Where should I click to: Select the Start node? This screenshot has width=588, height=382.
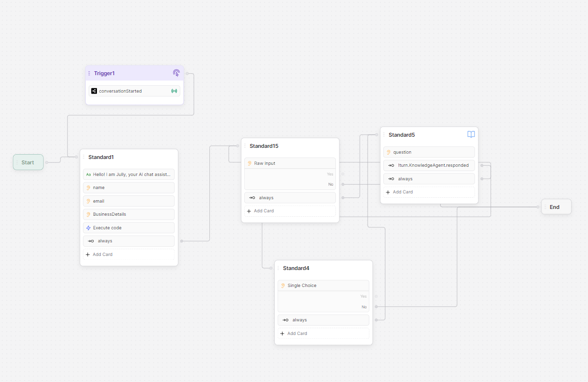pos(28,162)
